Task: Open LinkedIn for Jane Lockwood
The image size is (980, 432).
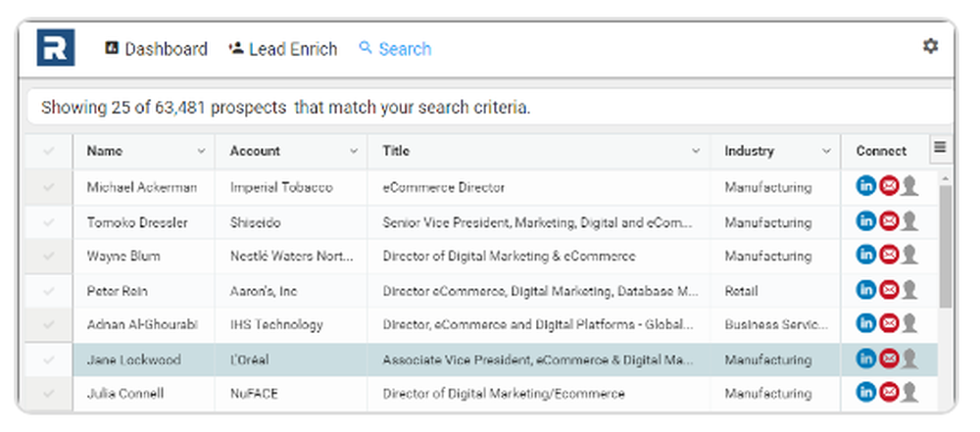Action: point(865,359)
